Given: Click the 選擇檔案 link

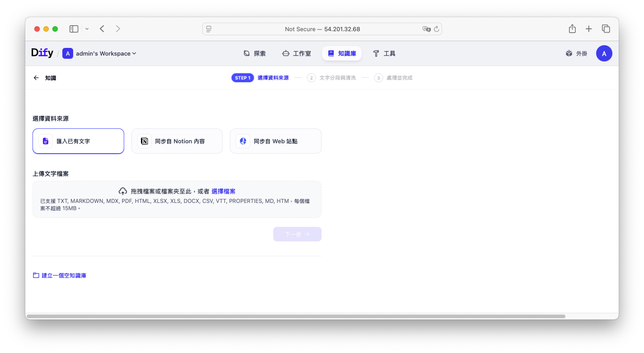Looking at the screenshot, I should (223, 191).
